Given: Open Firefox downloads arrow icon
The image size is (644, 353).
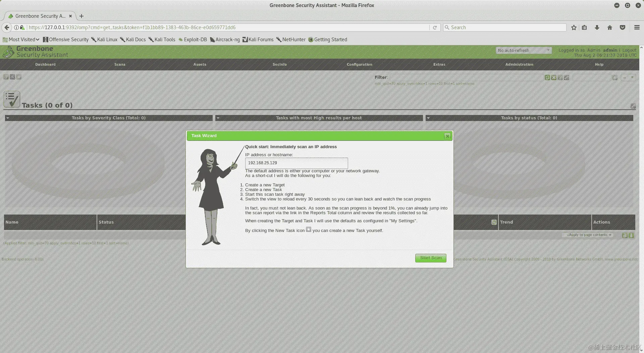Looking at the screenshot, I should pyautogui.click(x=597, y=27).
